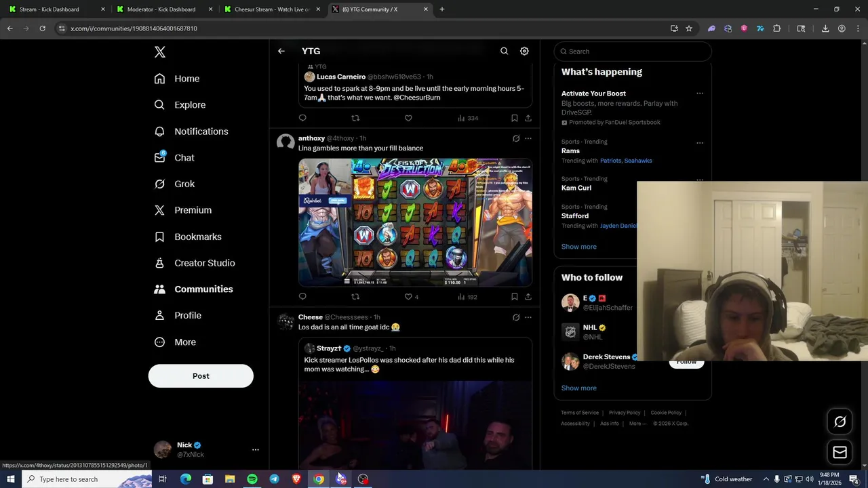This screenshot has height=488, width=868.
Task: Open options for Rams trend
Action: 700,143
